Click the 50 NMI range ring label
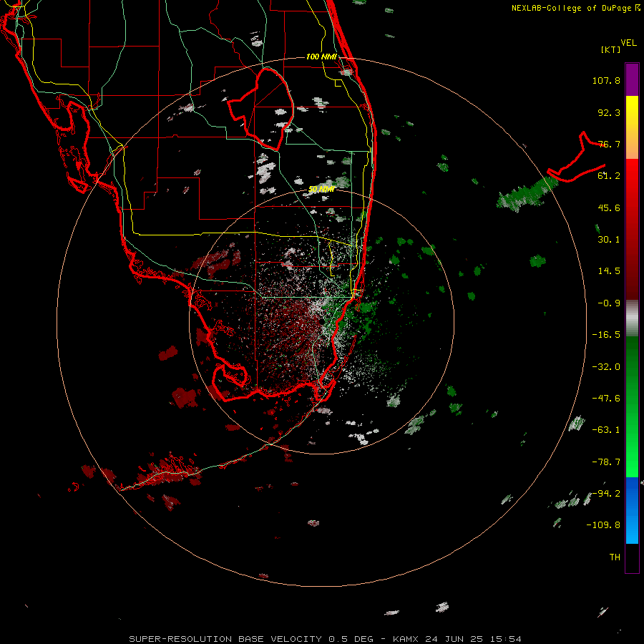 321,189
